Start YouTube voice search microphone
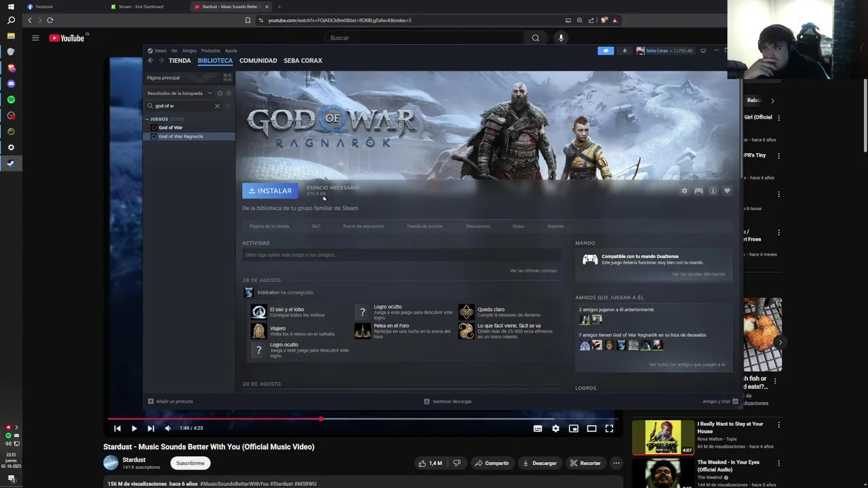This screenshot has width=868, height=488. pos(561,38)
